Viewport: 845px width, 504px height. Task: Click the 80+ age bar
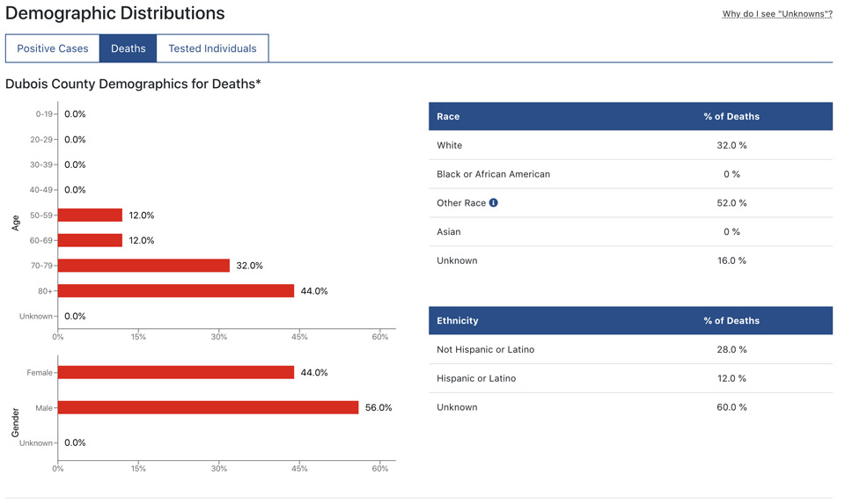tap(176, 291)
